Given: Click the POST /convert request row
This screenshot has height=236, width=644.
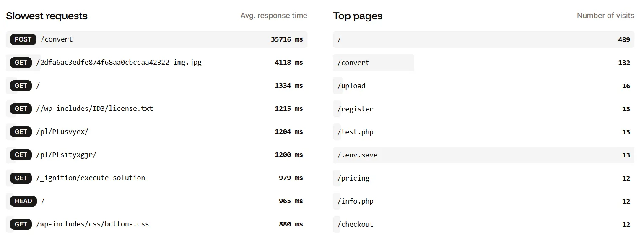Looking at the screenshot, I should (156, 39).
